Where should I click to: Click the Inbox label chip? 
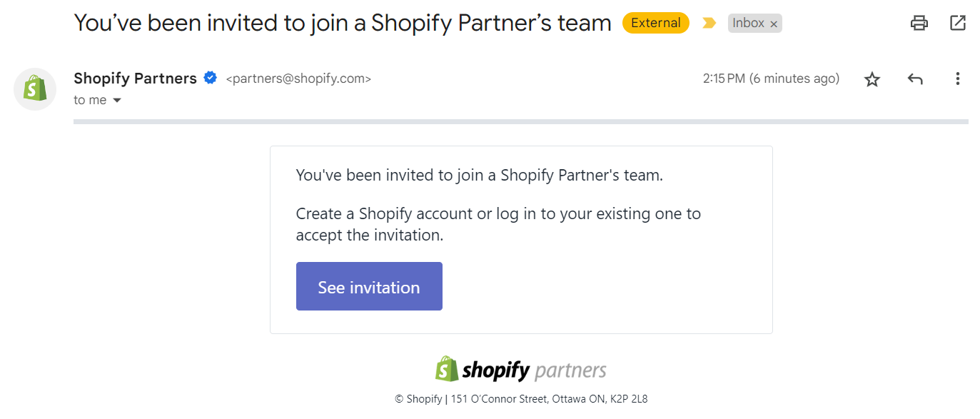coord(748,23)
